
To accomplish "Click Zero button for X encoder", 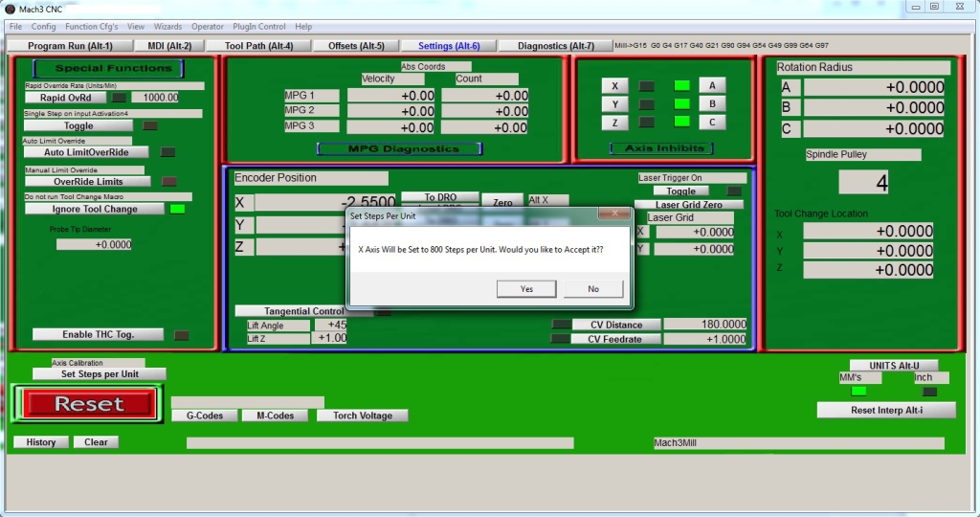I will 502,201.
